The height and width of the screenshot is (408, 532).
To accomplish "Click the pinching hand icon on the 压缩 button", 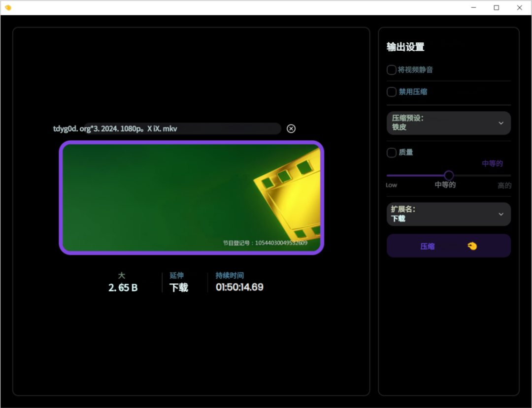I will [x=472, y=246].
